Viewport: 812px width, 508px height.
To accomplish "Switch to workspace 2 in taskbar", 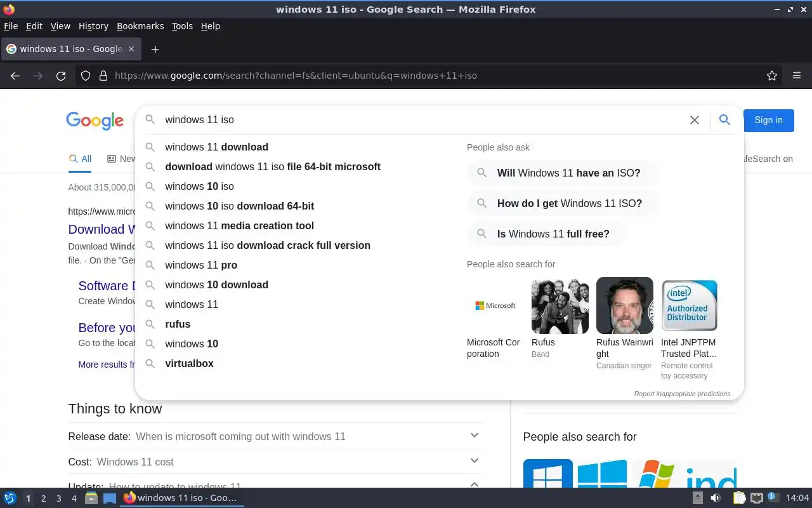I will coord(43,498).
